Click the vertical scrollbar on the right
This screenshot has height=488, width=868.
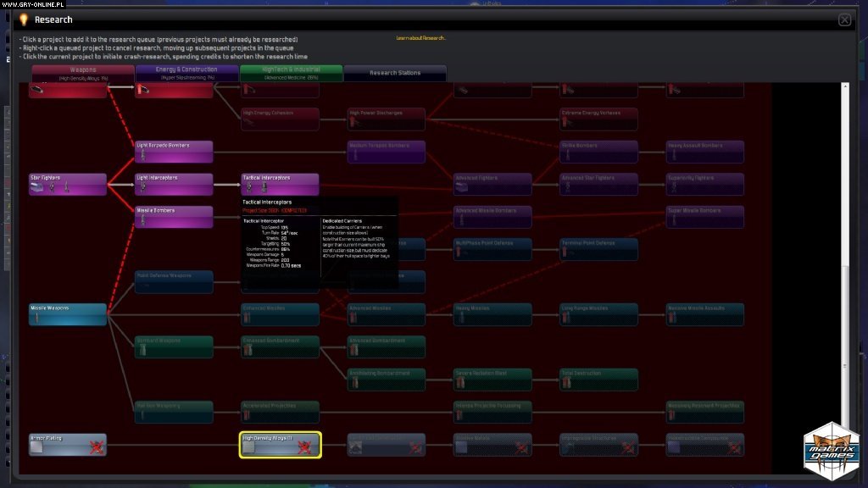(x=845, y=254)
